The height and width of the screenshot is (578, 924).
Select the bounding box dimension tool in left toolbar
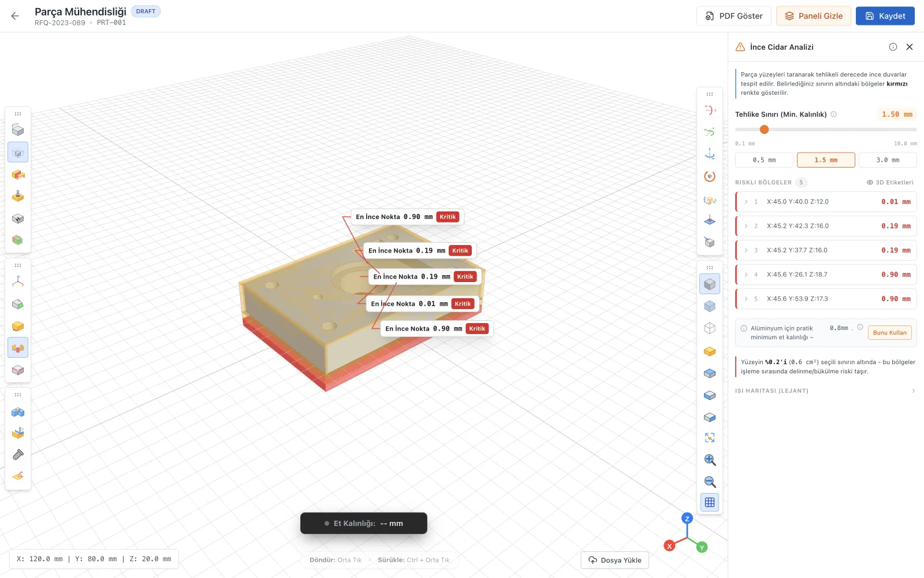pos(18,130)
